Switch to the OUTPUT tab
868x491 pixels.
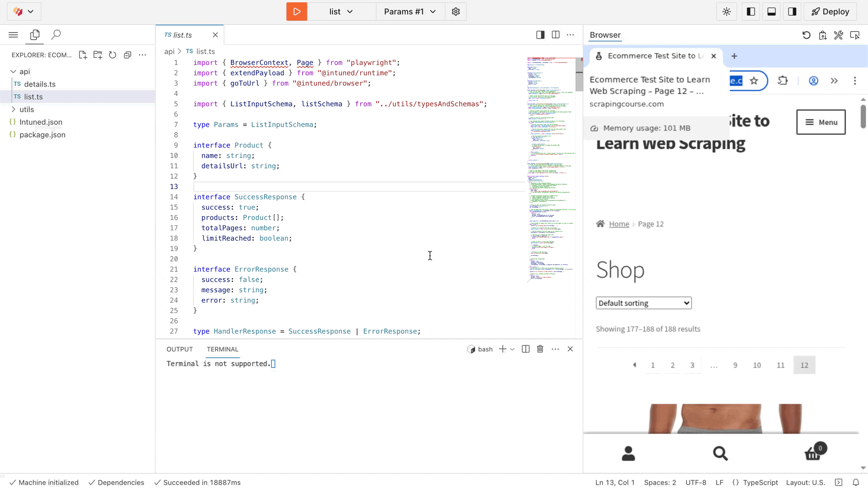pos(179,349)
